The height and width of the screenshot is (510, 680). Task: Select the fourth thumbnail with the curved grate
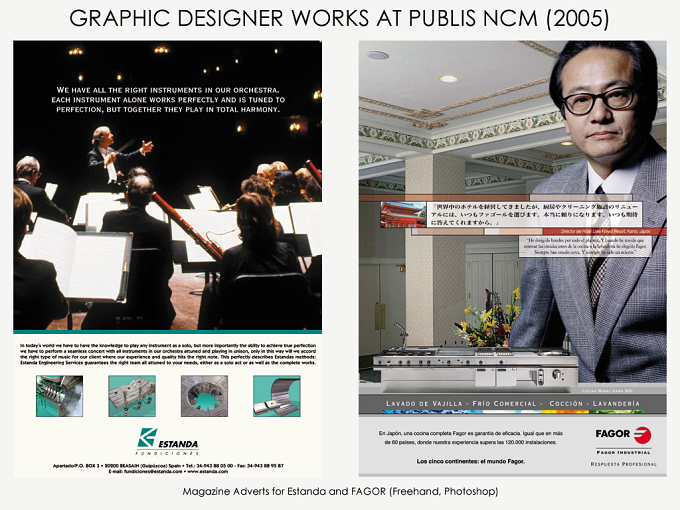click(277, 396)
